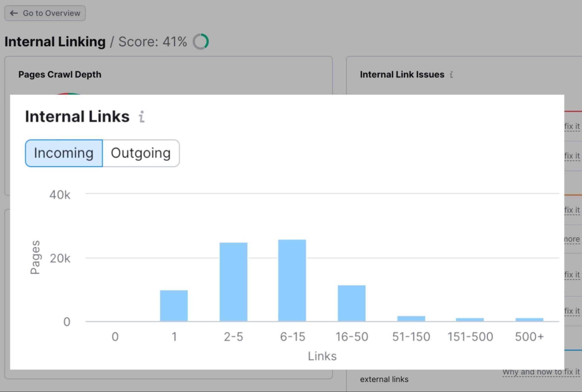
Task: Click the Internal Link Issues info icon
Action: (x=451, y=75)
